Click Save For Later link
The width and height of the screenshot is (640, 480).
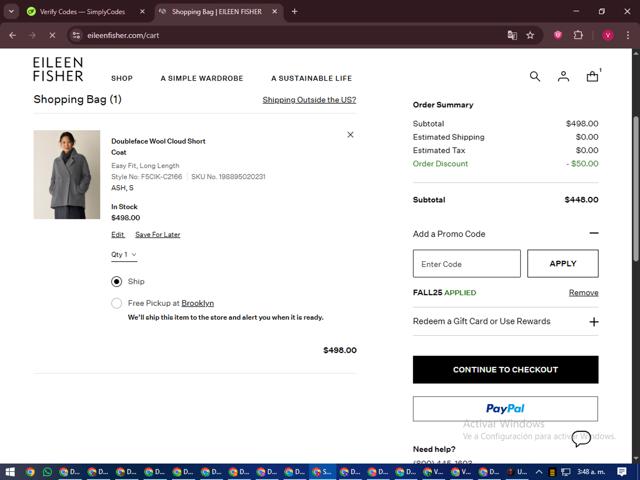(x=158, y=235)
